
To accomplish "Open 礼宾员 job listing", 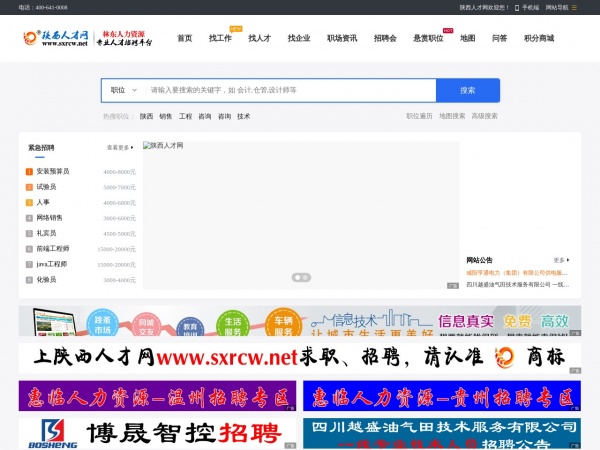I will (46, 233).
